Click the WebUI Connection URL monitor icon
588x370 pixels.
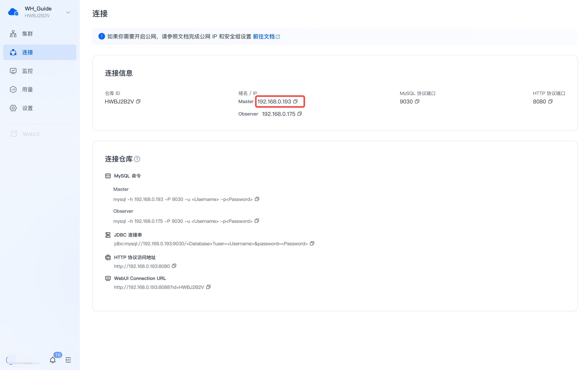click(108, 278)
